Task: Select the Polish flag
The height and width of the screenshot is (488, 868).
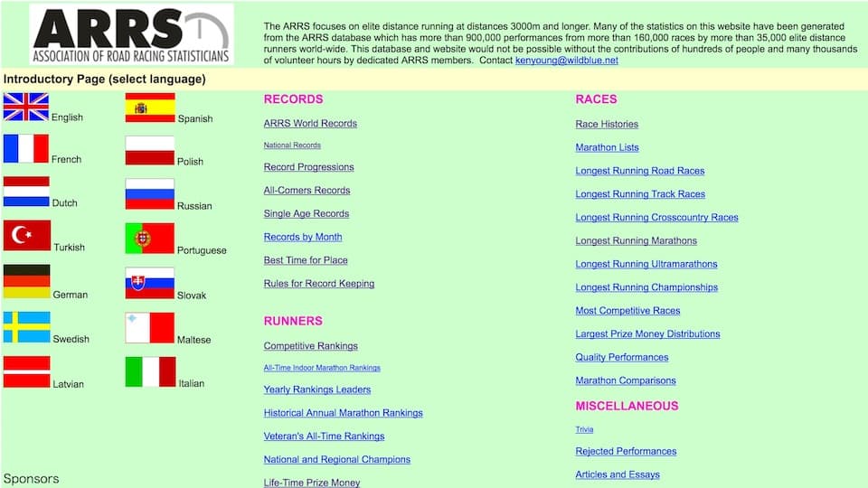Action: (x=149, y=151)
